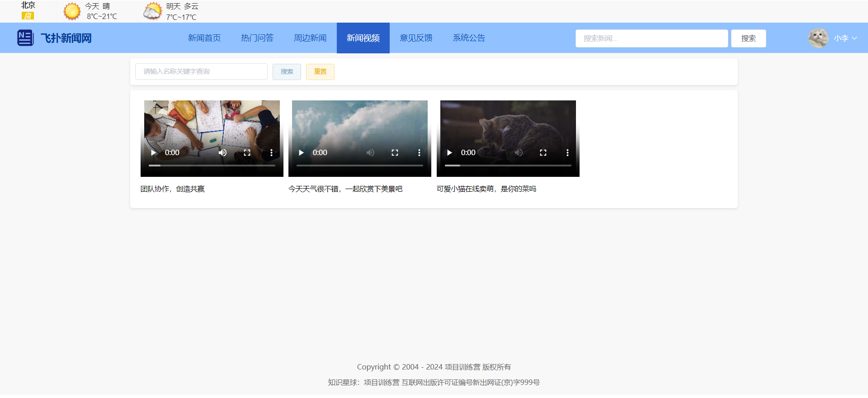Image resolution: width=868 pixels, height=398 pixels.
Task: Play the 团队协作 video
Action: point(154,153)
